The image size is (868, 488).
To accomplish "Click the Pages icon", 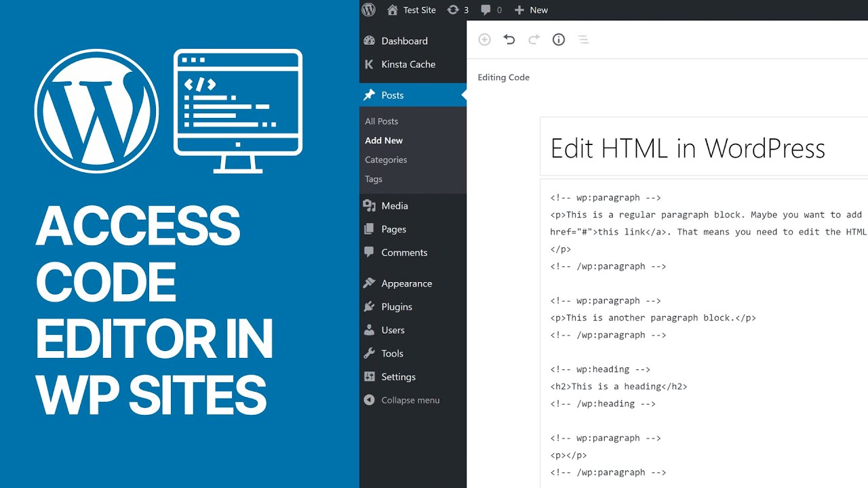I will tap(369, 229).
